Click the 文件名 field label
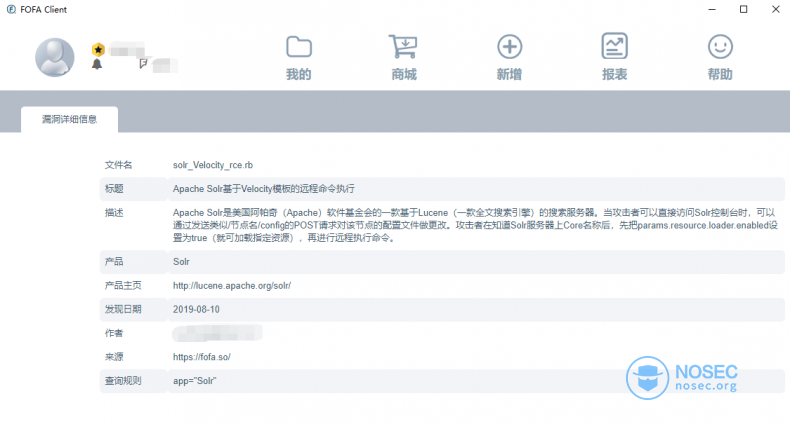This screenshot has height=424, width=790. click(118, 165)
